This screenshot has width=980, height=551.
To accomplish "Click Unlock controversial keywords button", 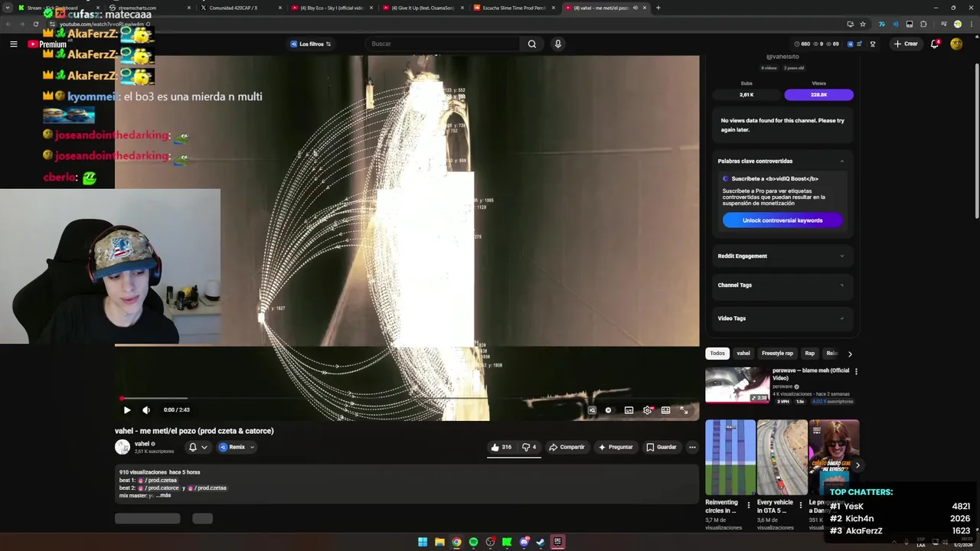I will pyautogui.click(x=782, y=220).
